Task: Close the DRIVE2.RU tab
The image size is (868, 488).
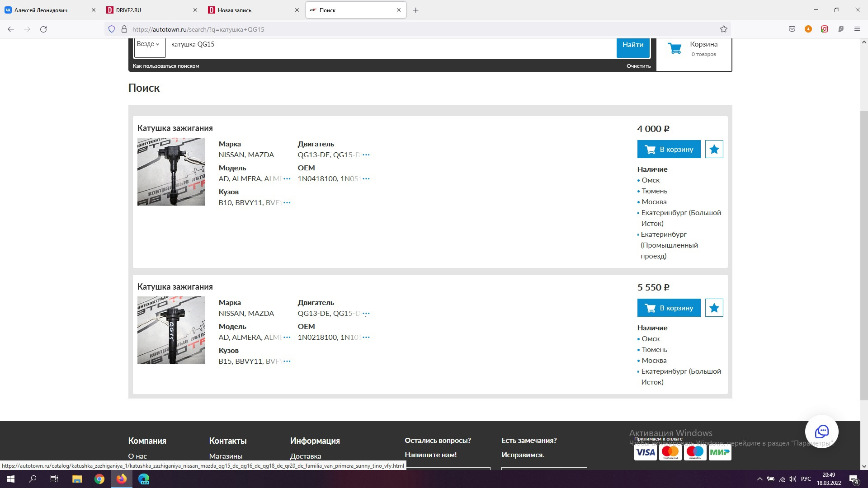Action: (195, 10)
